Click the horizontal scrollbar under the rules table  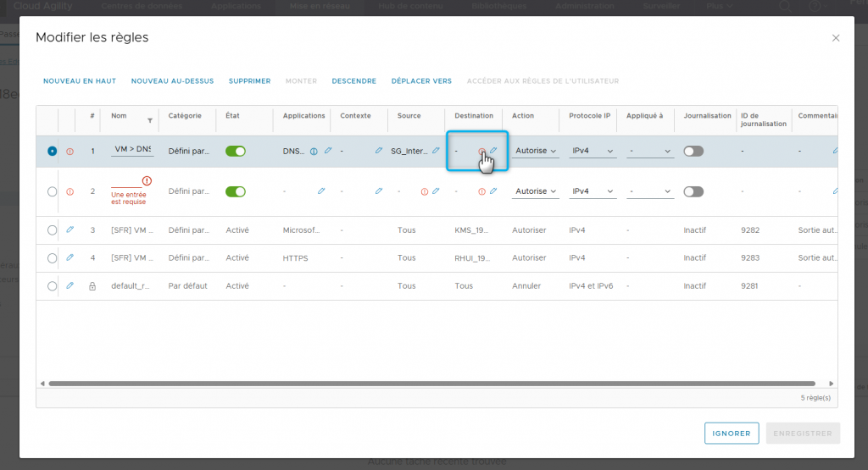(431, 384)
